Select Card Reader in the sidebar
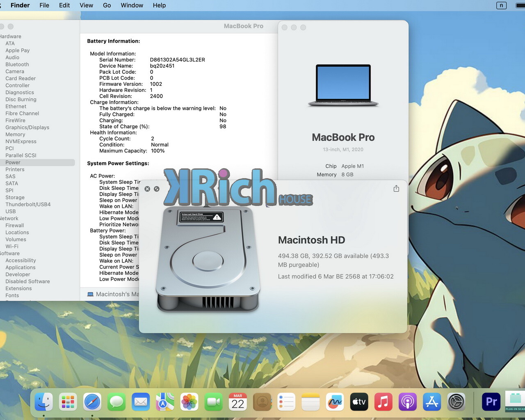 point(21,78)
